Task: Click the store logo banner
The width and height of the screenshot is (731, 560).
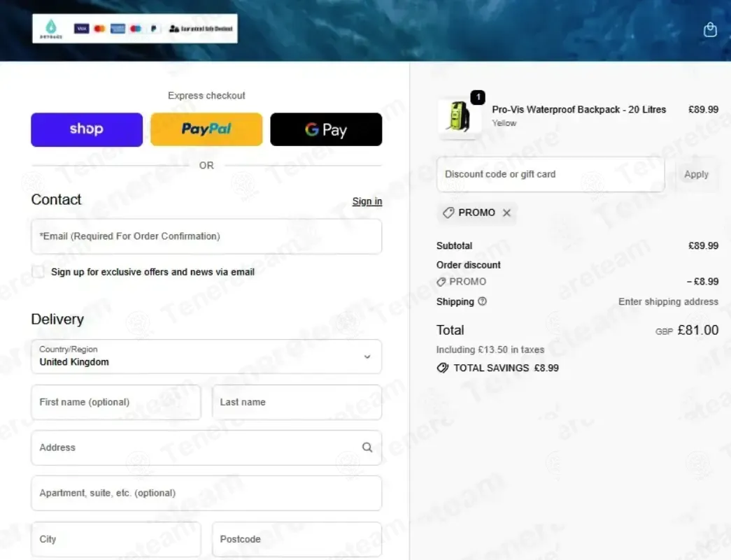Action: coord(135,29)
